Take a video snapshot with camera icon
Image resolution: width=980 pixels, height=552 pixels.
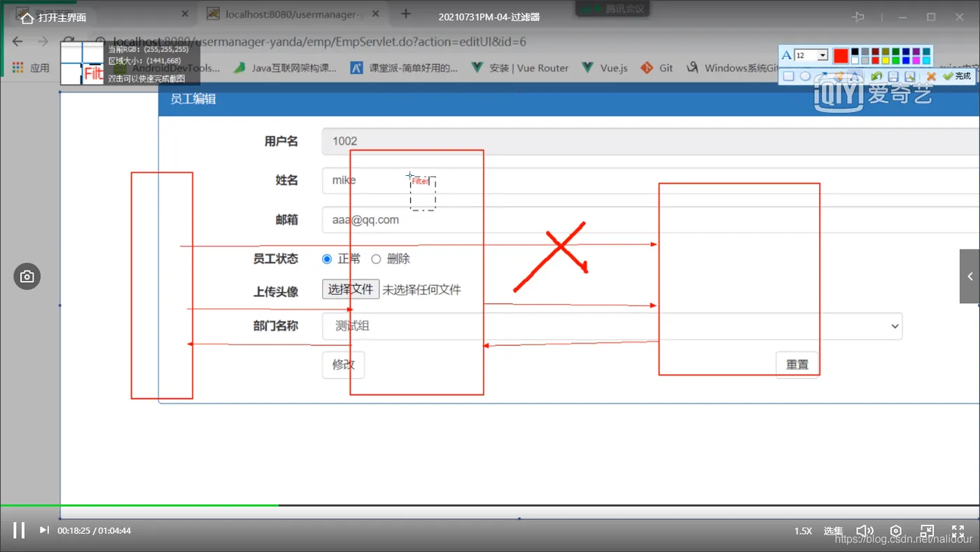click(27, 277)
